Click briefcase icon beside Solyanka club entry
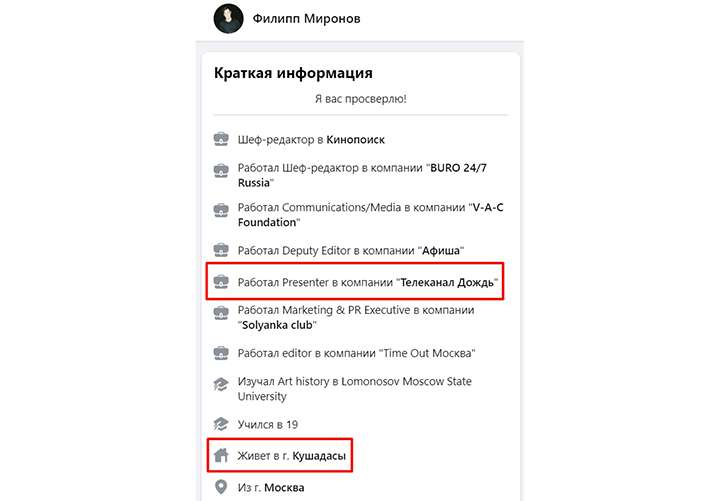Image resolution: width=720 pixels, height=501 pixels. 221,313
